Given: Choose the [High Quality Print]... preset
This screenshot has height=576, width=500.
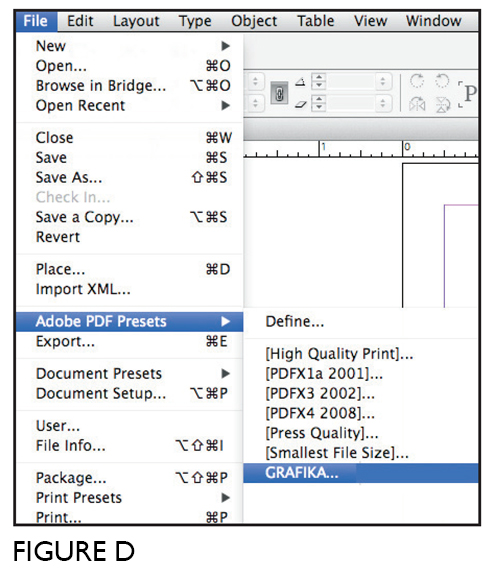Looking at the screenshot, I should 361,354.
